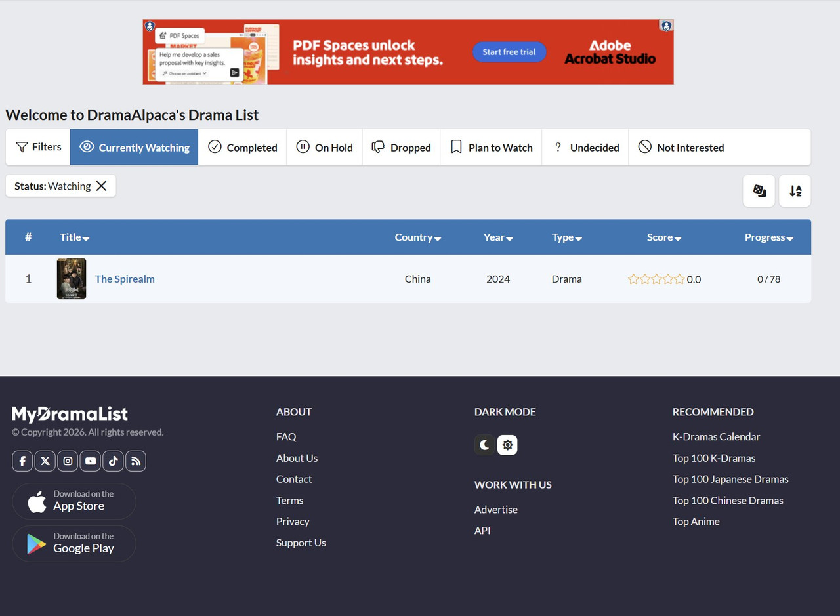Remove the Status: Watching filter chip
This screenshot has width=840, height=616.
(101, 186)
